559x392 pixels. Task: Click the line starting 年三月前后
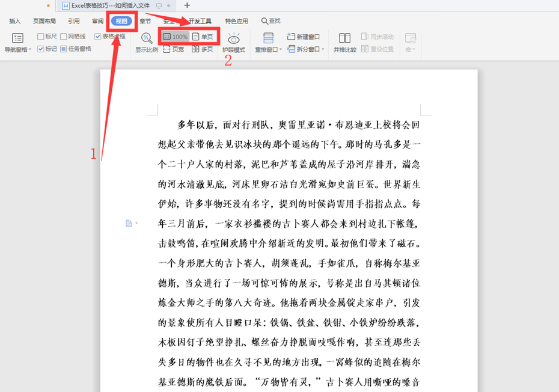click(x=289, y=224)
